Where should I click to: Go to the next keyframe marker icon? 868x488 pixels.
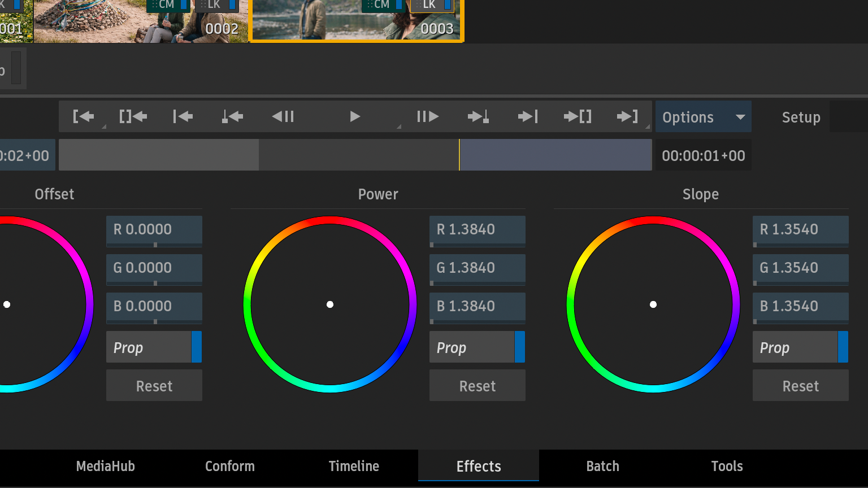coord(478,117)
